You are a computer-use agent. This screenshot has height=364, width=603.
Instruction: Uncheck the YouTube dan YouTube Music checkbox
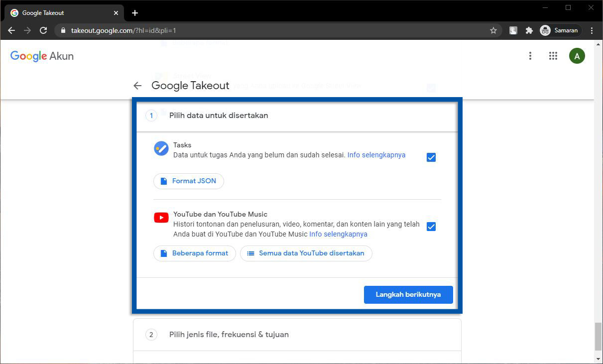click(x=431, y=227)
